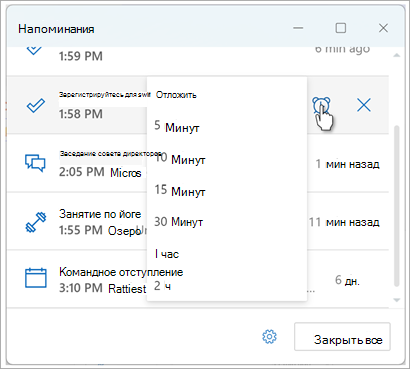Mark the 1:58 PM task complete checkmark
Viewport: 410px width, 369px height.
coord(36,106)
